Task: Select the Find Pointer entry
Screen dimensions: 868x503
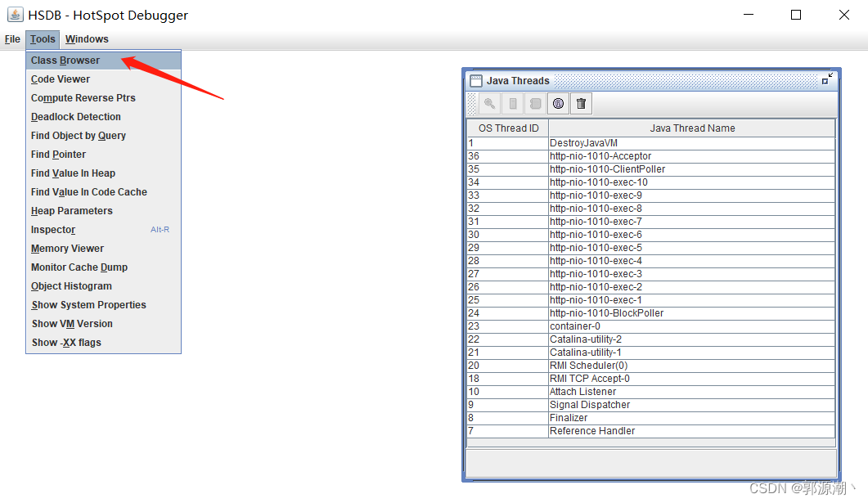Action: pyautogui.click(x=104, y=155)
